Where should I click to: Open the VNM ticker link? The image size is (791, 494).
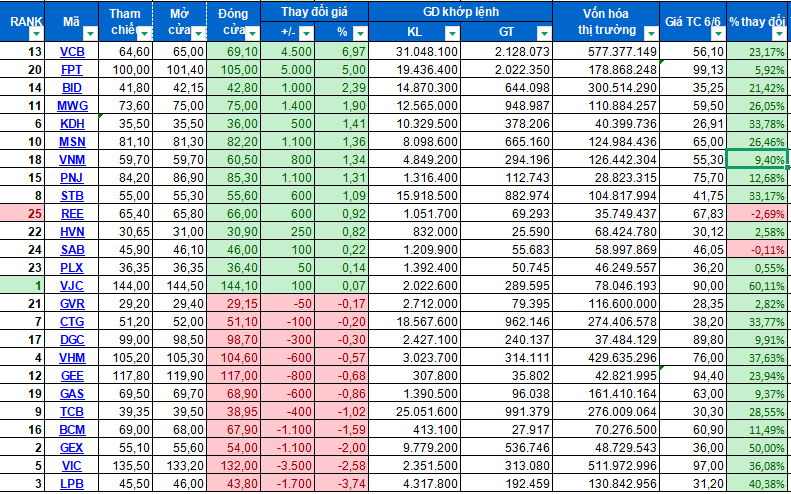pos(72,160)
